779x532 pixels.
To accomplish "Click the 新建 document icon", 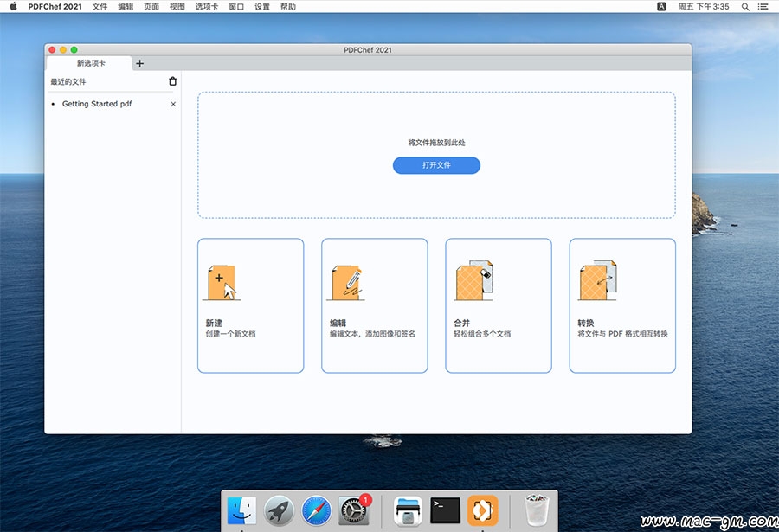I will click(222, 282).
